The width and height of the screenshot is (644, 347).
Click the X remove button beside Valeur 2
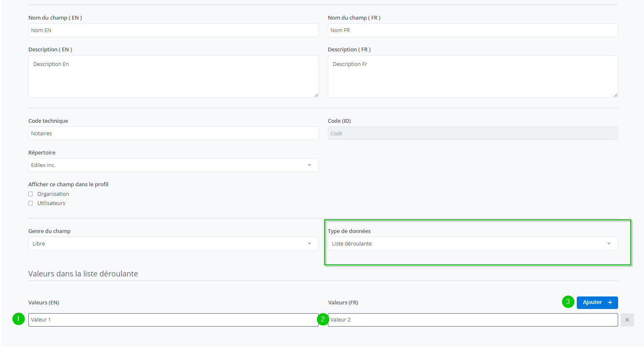627,320
